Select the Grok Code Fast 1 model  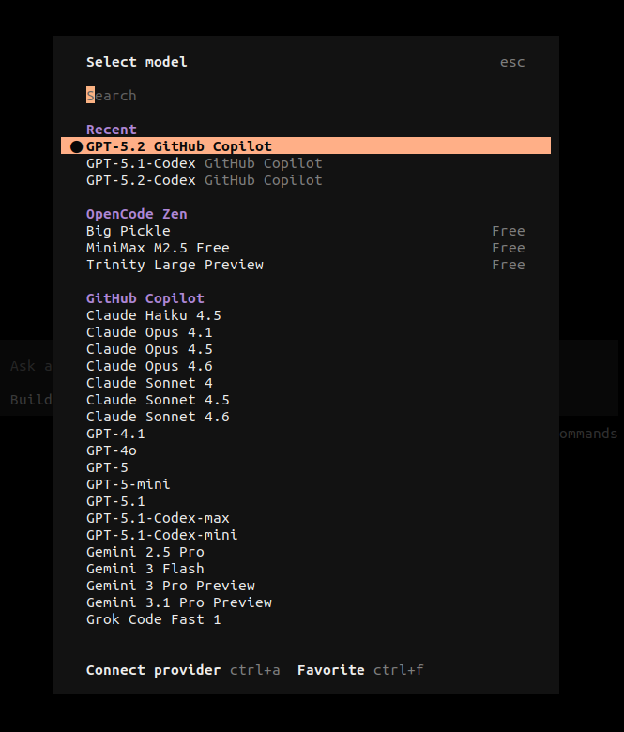(x=153, y=619)
